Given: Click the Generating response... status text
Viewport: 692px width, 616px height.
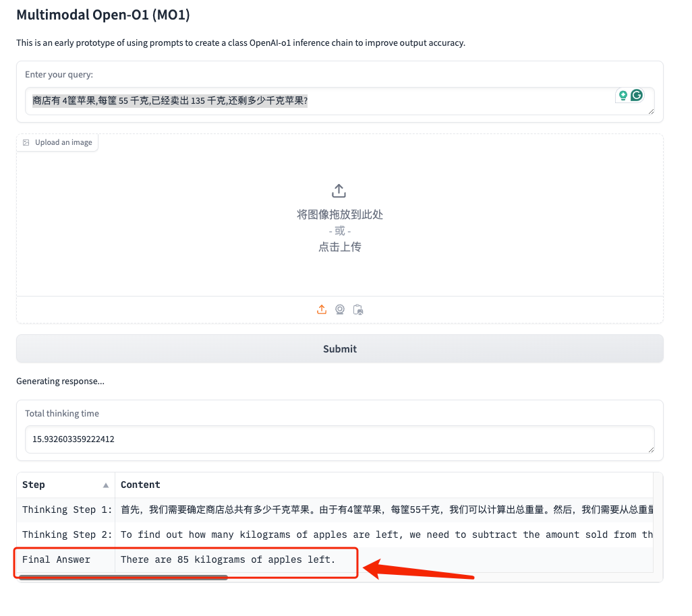Looking at the screenshot, I should [x=61, y=381].
